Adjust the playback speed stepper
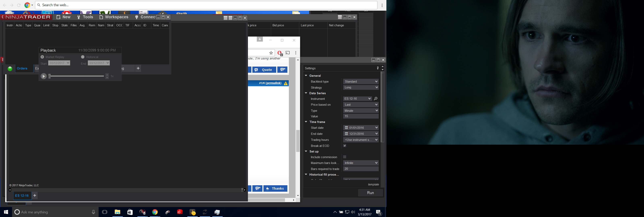This screenshot has width=644, height=217. 107,76
